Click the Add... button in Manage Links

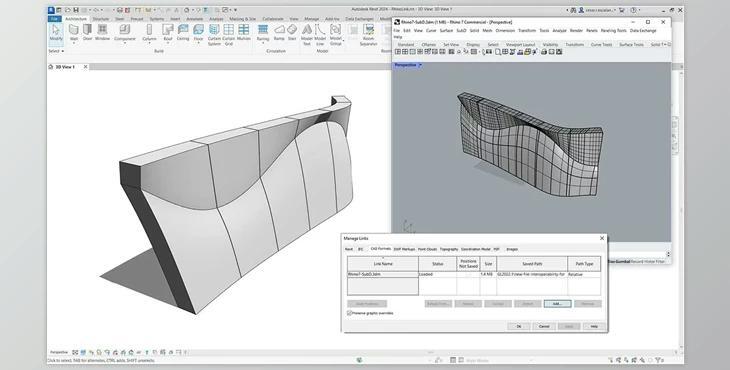557,304
